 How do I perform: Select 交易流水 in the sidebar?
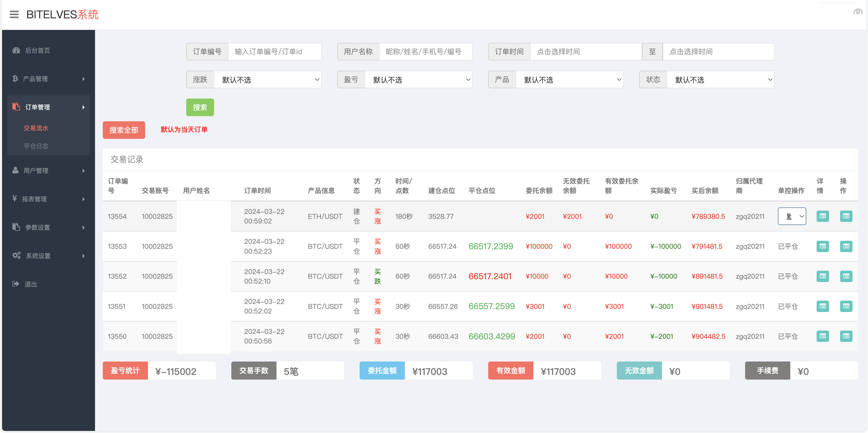tap(36, 128)
